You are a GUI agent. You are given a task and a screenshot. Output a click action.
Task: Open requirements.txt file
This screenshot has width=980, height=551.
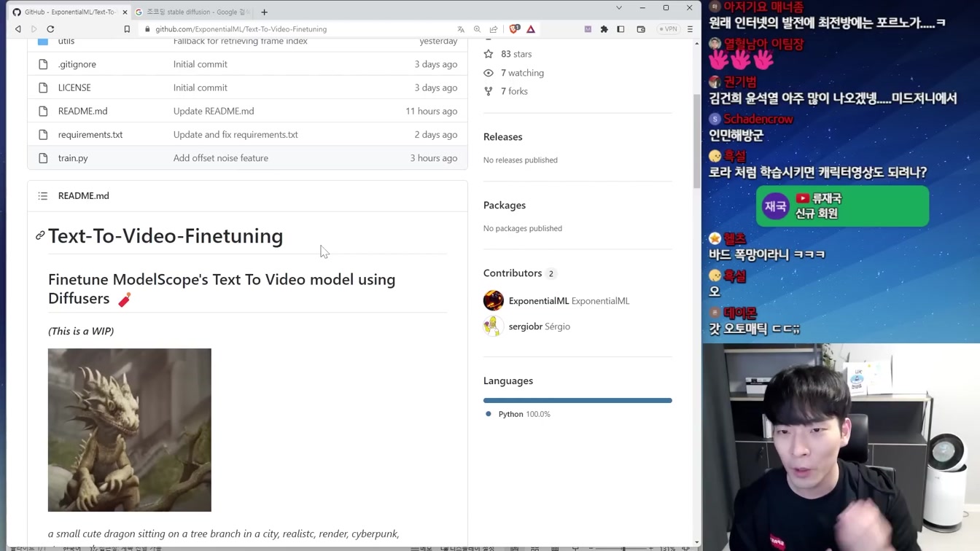90,134
